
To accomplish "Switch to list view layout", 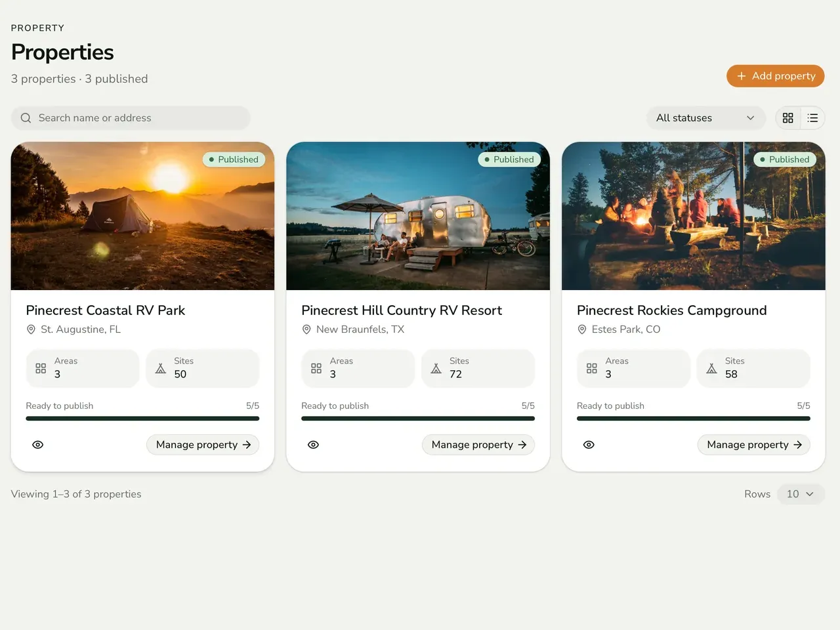I will pyautogui.click(x=812, y=118).
